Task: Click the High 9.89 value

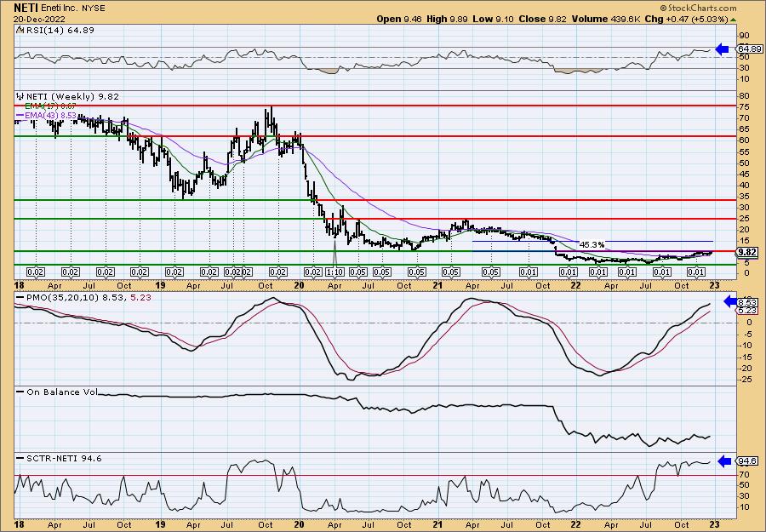Action: pos(447,19)
